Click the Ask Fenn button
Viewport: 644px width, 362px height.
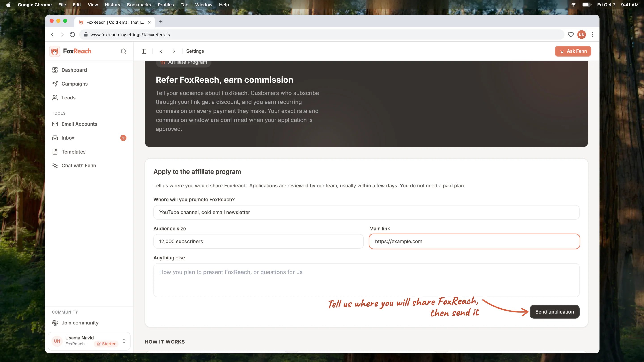(573, 51)
